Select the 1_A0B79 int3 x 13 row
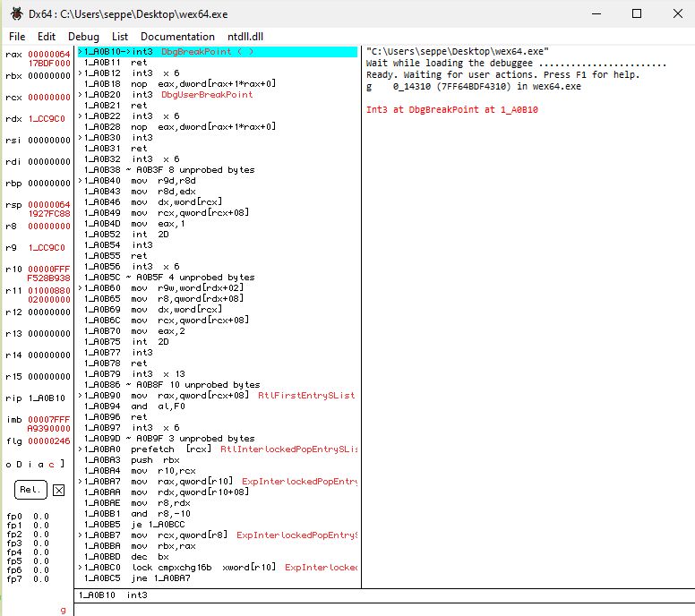695x616 pixels. [218, 374]
